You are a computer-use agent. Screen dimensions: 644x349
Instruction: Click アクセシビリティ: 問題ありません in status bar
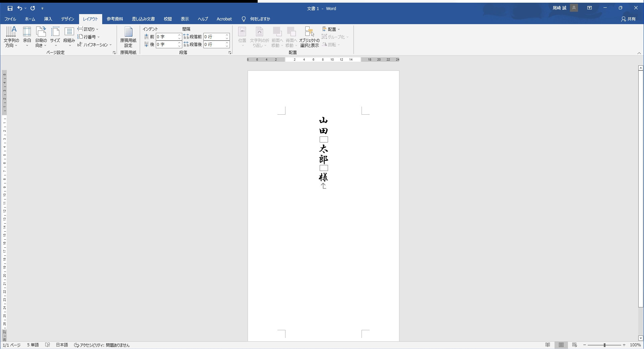(102, 345)
